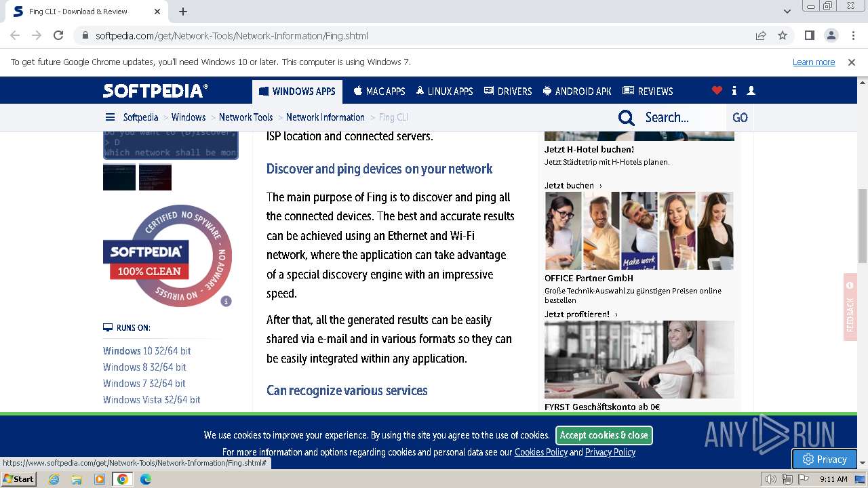This screenshot has height=488, width=868.
Task: Click the info icon beside Clean badge
Action: (226, 301)
